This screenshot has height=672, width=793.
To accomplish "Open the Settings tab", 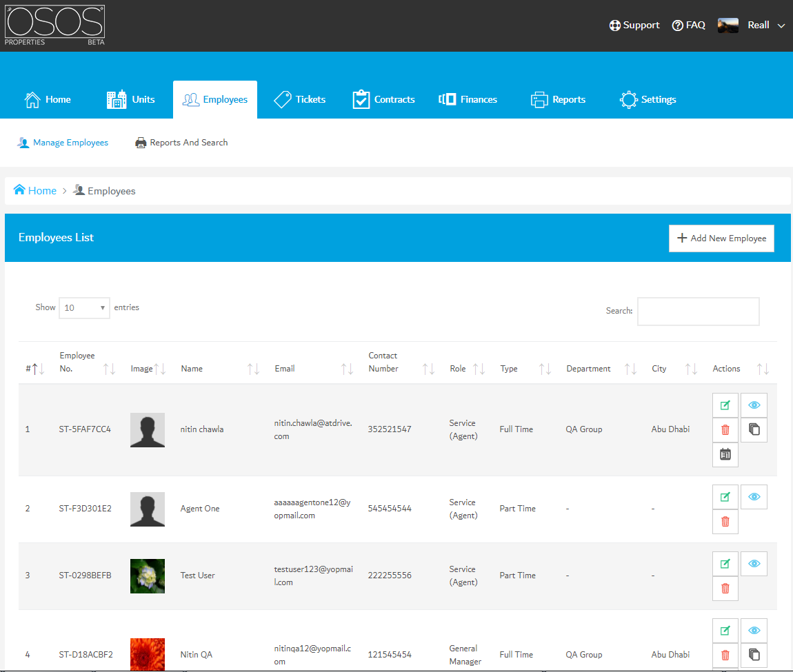I will click(648, 100).
